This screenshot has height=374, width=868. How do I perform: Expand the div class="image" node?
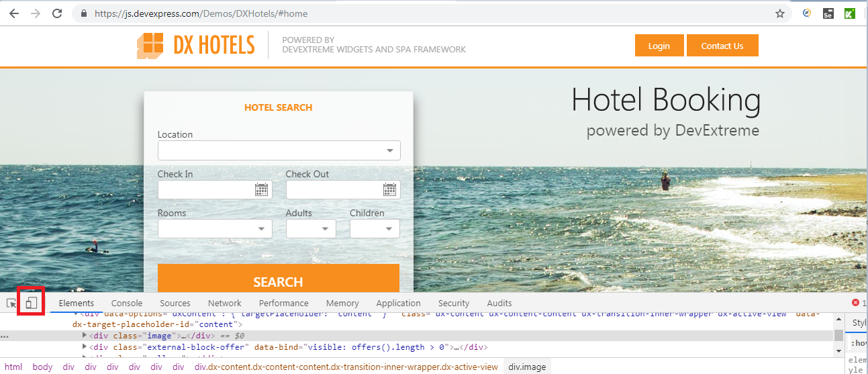coord(85,335)
